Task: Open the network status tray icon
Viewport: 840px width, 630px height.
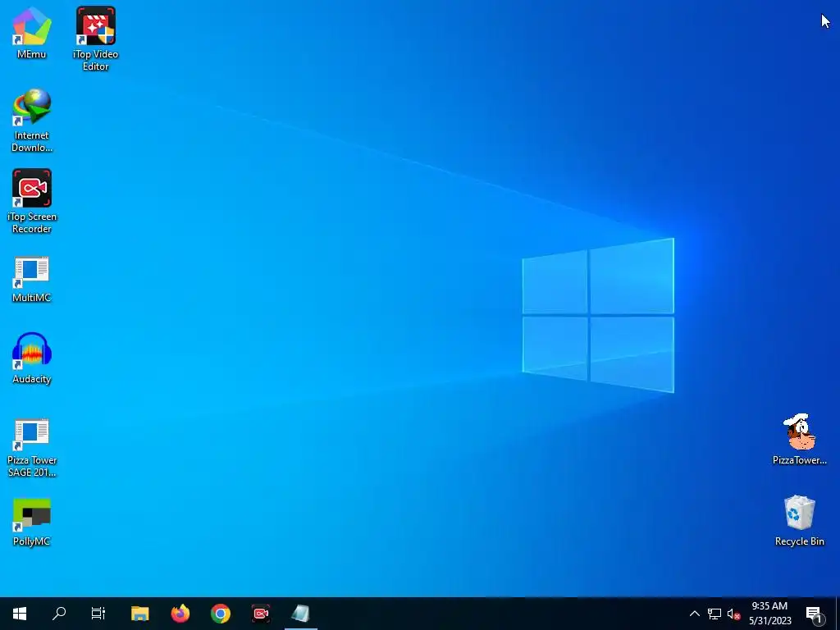Action: 714,614
